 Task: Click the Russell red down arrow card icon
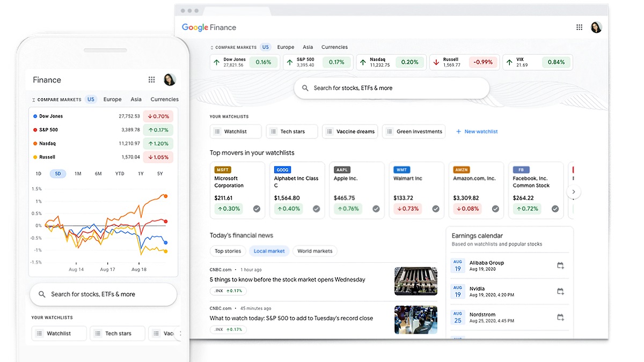coord(436,62)
